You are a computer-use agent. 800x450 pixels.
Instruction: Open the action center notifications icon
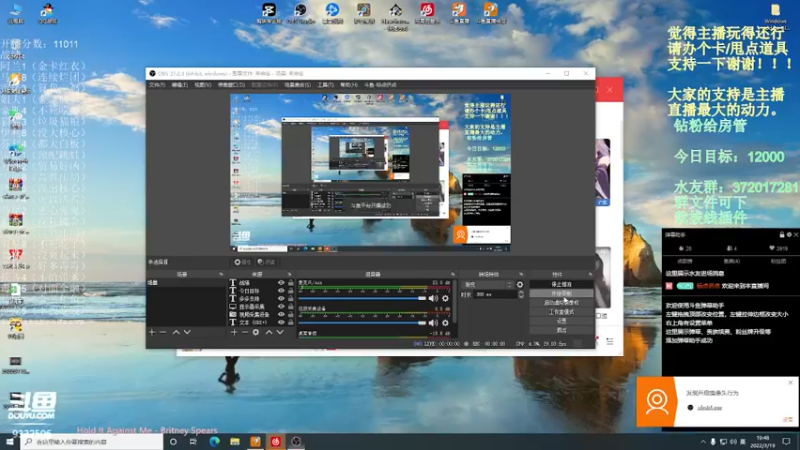[786, 441]
